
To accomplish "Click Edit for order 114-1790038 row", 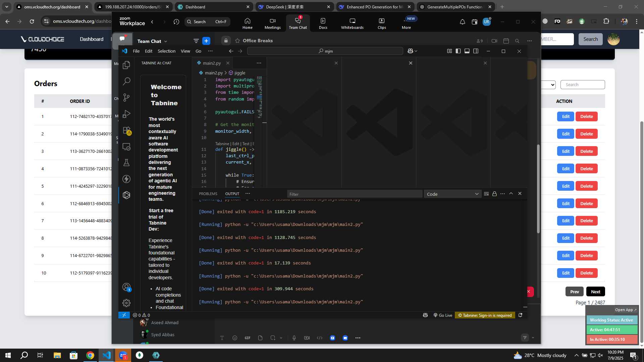I will pos(566,134).
